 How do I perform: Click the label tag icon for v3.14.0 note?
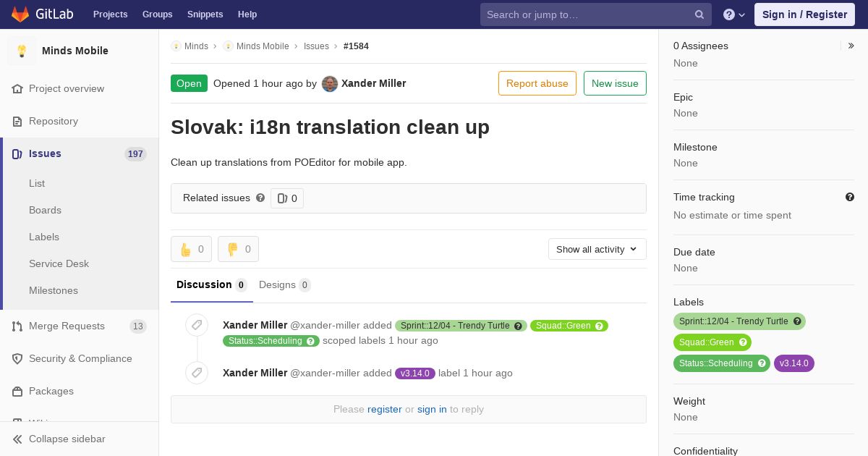point(197,373)
